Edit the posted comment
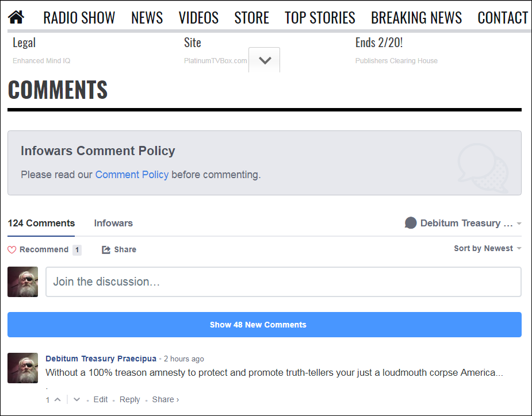 [101, 400]
